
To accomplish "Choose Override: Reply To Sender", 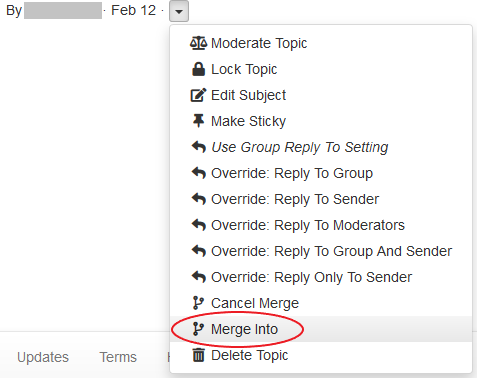I will [321, 199].
